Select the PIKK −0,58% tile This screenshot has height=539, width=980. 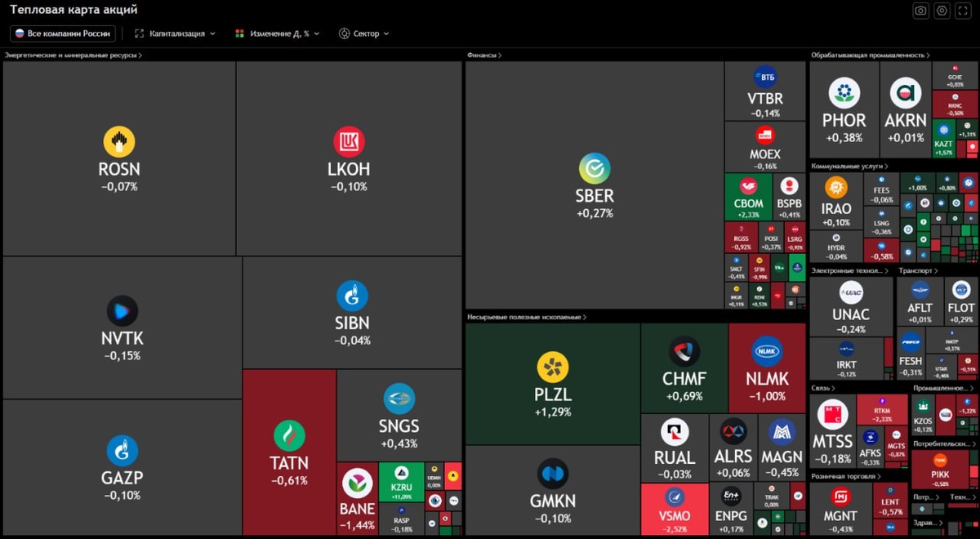tap(940, 470)
